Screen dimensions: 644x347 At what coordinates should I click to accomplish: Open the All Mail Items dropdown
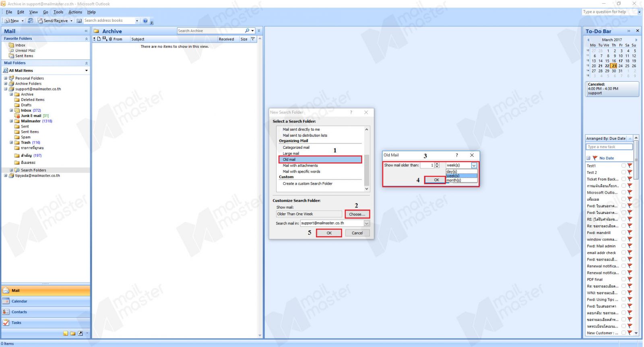(x=86, y=70)
